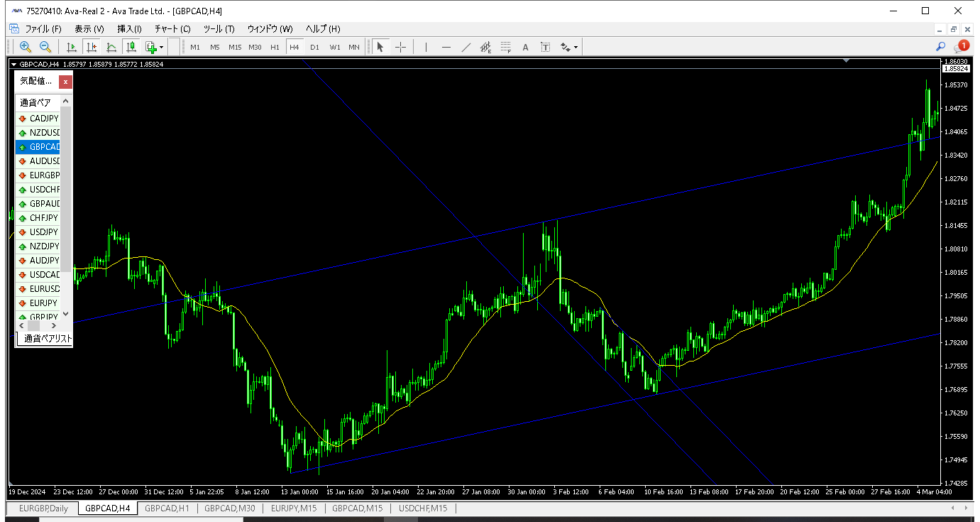Click the 通貨ペアリスト tab
The width and height of the screenshot is (980, 522).
(45, 339)
